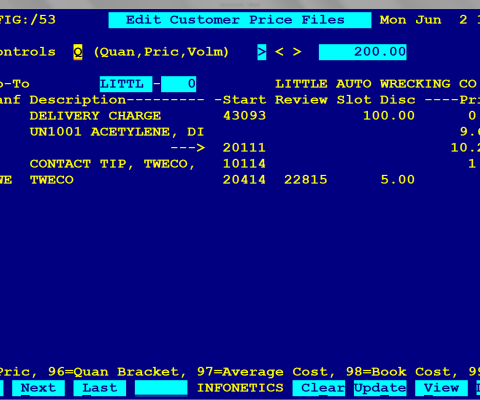
Task: Click the Update button
Action: click(380, 388)
